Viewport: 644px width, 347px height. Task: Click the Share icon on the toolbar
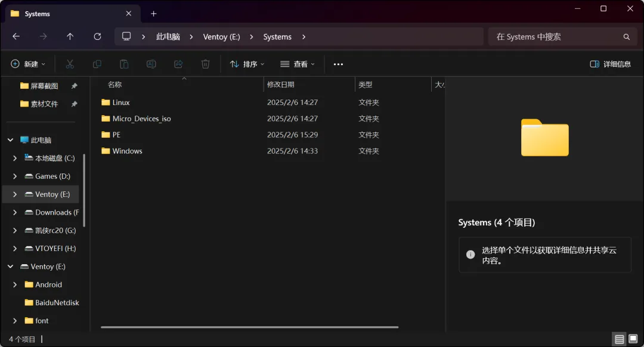pyautogui.click(x=178, y=64)
